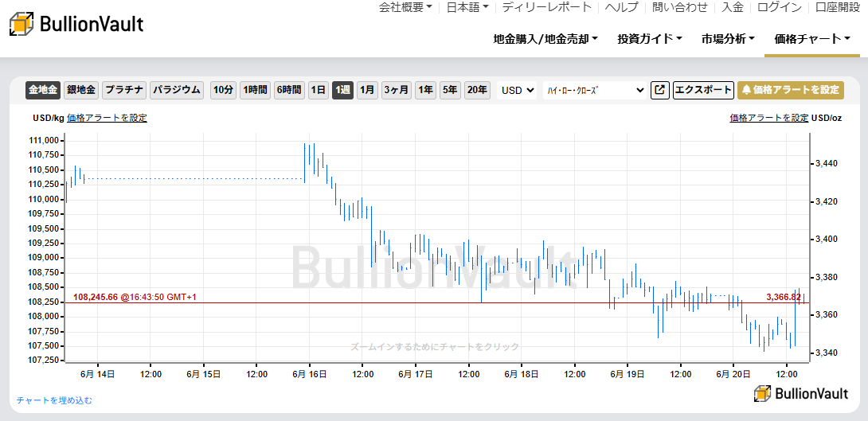This screenshot has height=421, width=868.
Task: Expand 地金購入/地金売却 navigation menu
Action: pos(545,39)
